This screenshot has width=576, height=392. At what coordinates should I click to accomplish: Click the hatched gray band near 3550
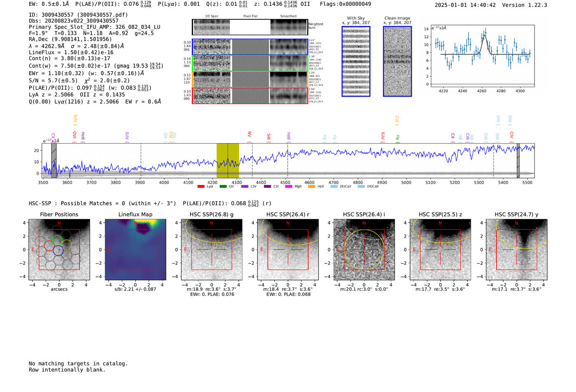click(54, 160)
